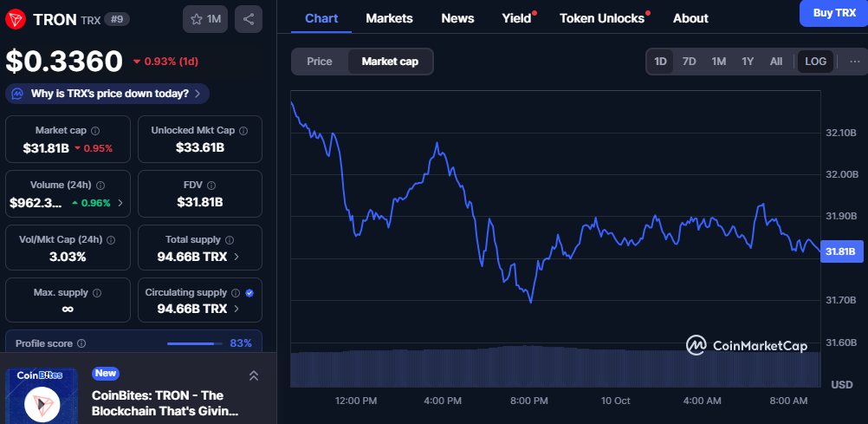Switch chart to Price view
Screen dimensions: 868x424
[320, 62]
